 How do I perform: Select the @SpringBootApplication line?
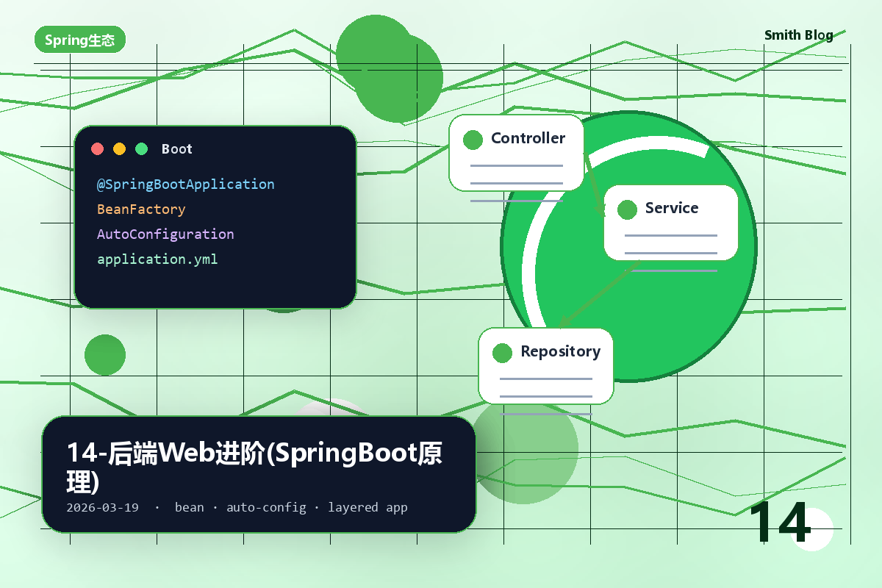tap(185, 184)
